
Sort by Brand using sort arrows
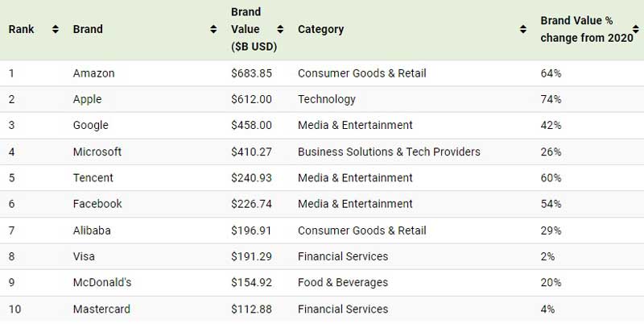point(213,29)
